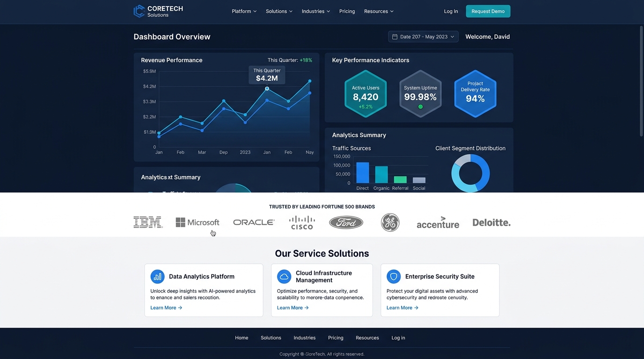Click the Key Performance Indicators heading
Viewport: 644px width, 359px height.
tap(371, 60)
